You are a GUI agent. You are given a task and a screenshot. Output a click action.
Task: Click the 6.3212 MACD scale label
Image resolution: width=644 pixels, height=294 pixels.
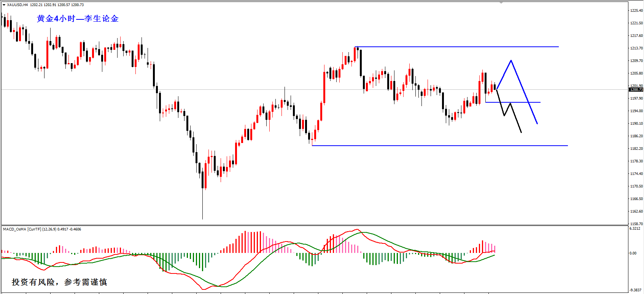pyautogui.click(x=635, y=229)
